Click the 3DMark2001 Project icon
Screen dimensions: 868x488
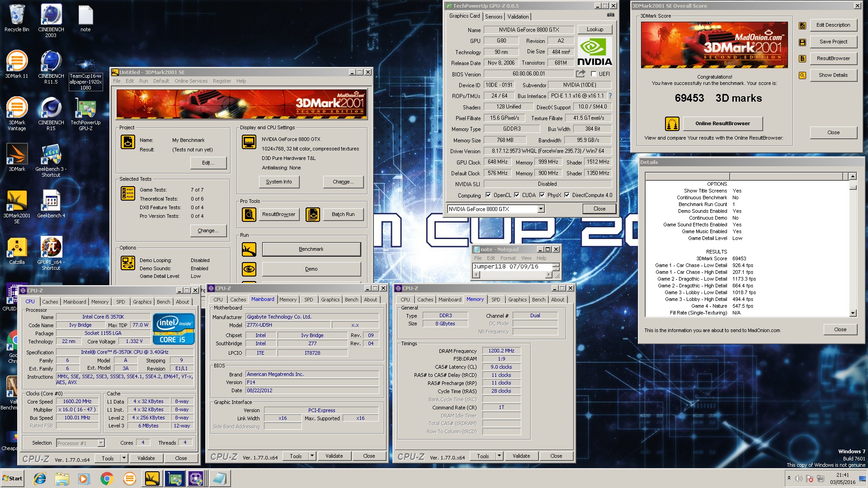click(x=128, y=142)
